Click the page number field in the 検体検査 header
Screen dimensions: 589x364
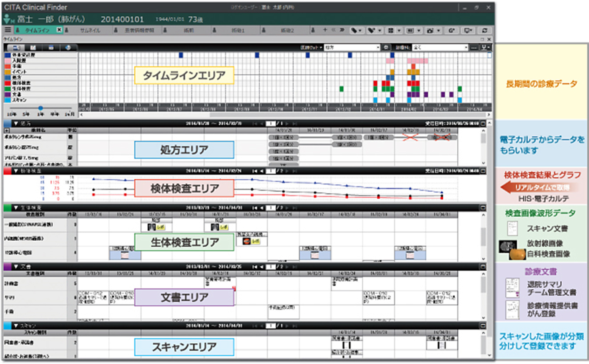click(x=270, y=171)
